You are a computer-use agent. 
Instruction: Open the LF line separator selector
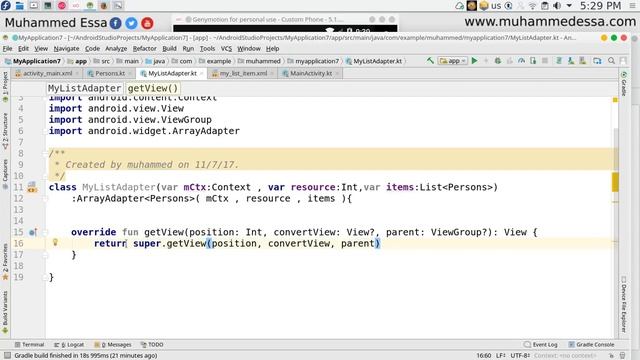pyautogui.click(x=501, y=356)
